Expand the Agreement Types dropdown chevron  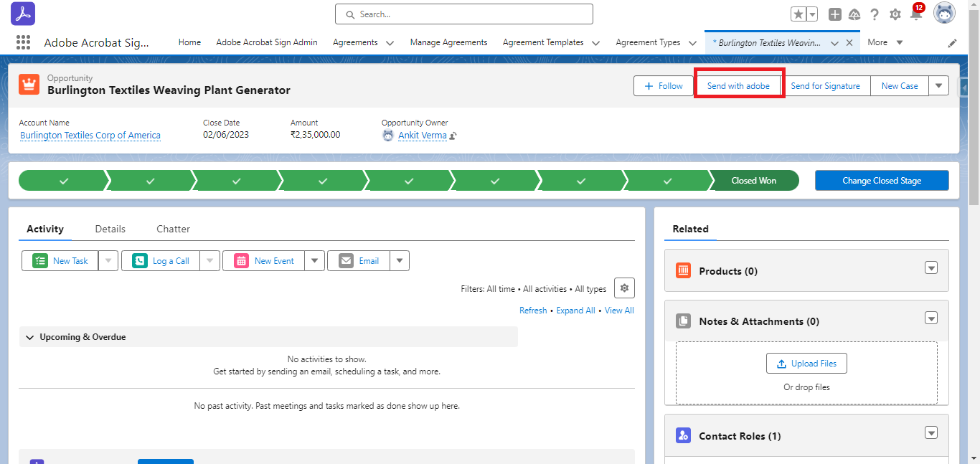pos(692,43)
